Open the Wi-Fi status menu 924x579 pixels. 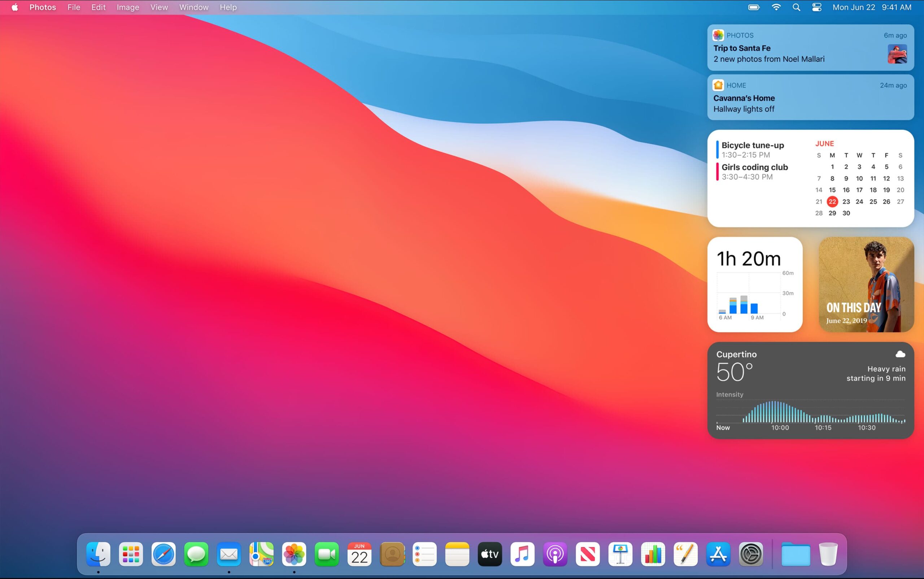click(776, 7)
